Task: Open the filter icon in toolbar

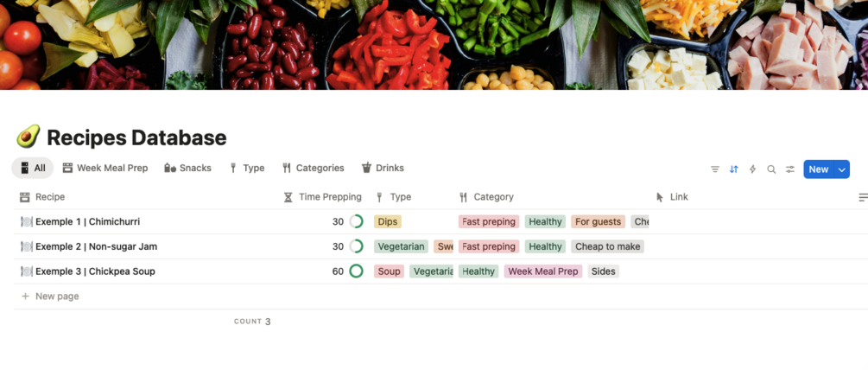Action: tap(715, 169)
